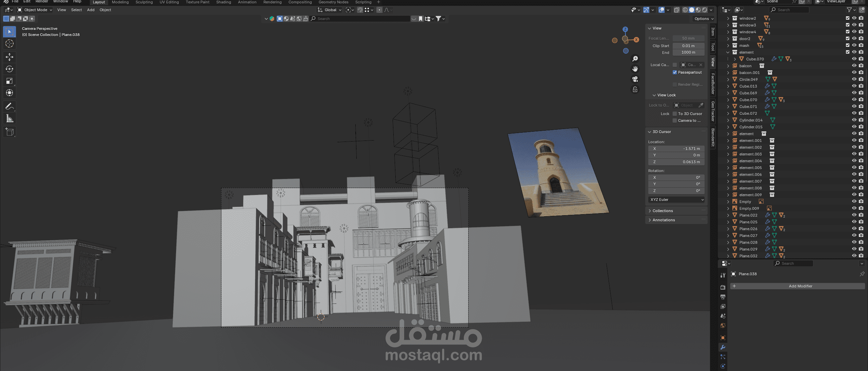868x371 pixels.
Task: Select the Rotate tool in left toolbar
Action: [x=9, y=69]
